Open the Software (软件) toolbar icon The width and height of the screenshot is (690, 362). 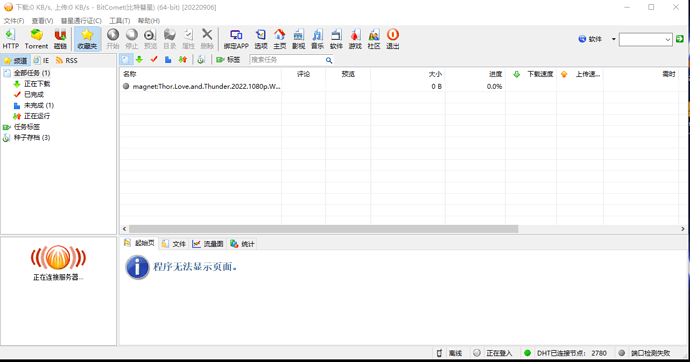[x=336, y=39]
